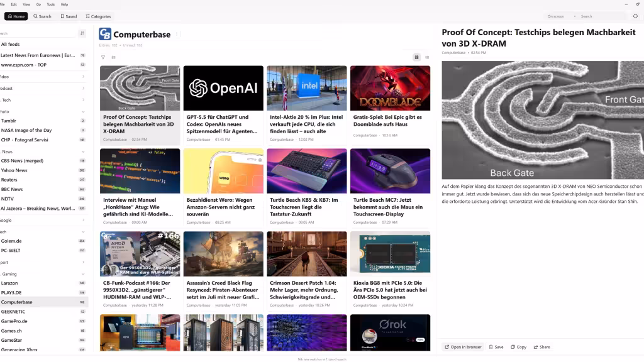
Task: Expand the Video feed group
Action: tap(83, 77)
